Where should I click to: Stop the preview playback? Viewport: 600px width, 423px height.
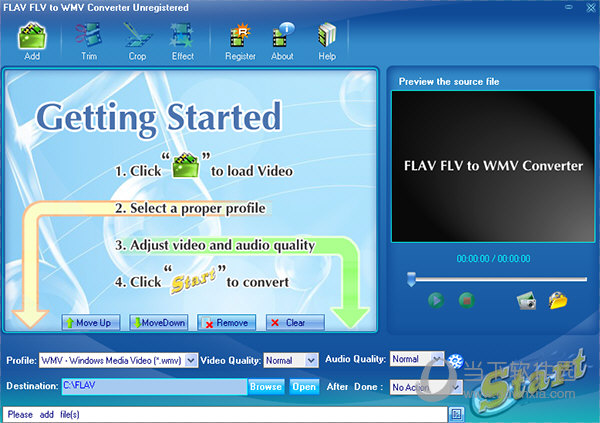pyautogui.click(x=466, y=301)
